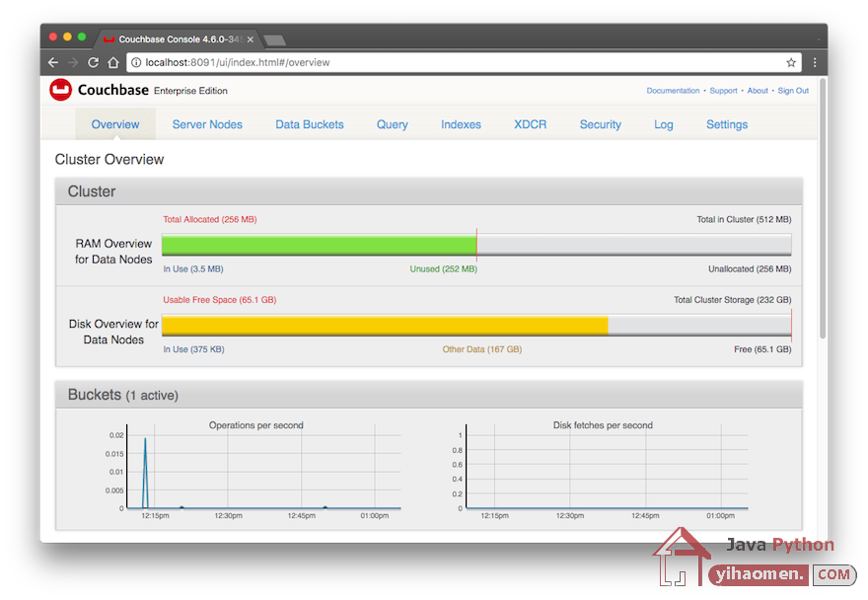Click 'Total in Cluster (512 MB)' text
The image size is (868, 600).
tap(744, 219)
